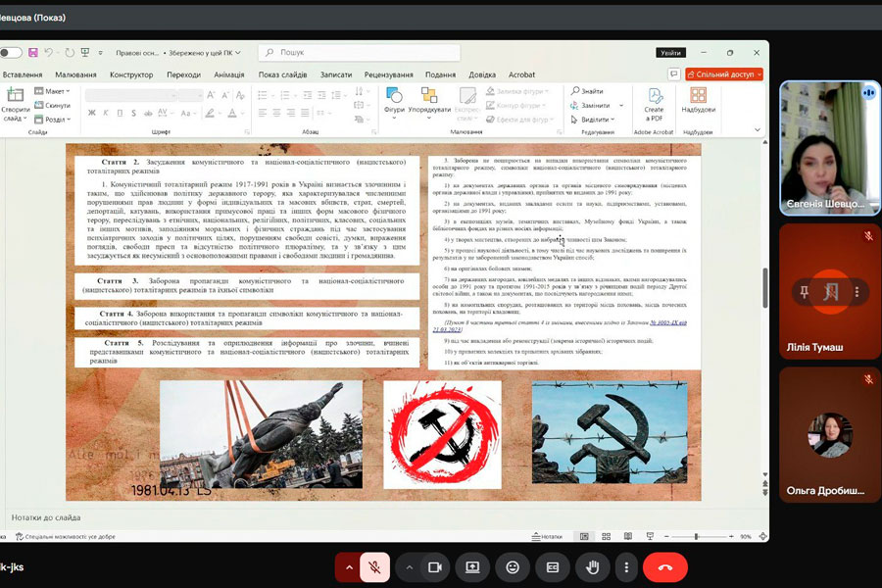
Task: Expand audio settings arrow beside microphone
Action: point(348,567)
